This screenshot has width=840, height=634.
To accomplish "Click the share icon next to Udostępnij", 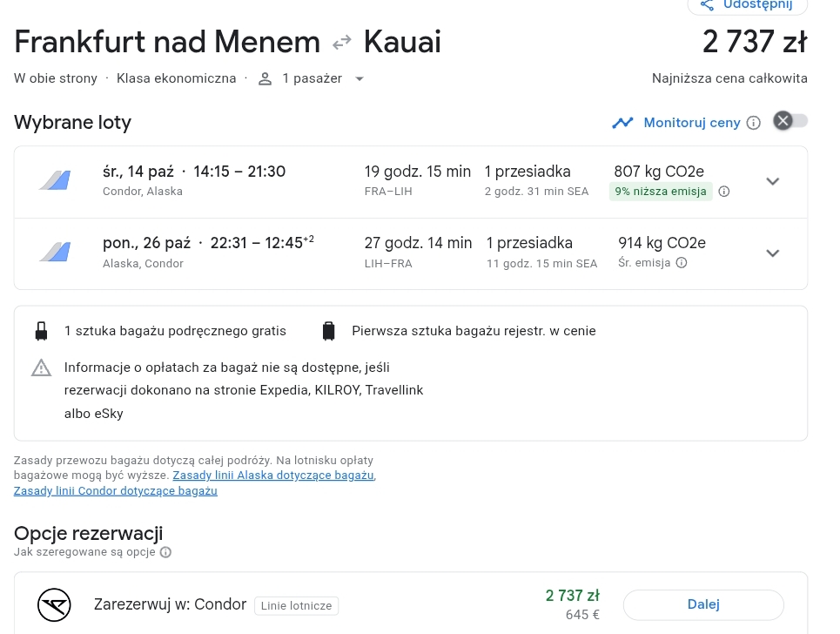I will pyautogui.click(x=707, y=5).
